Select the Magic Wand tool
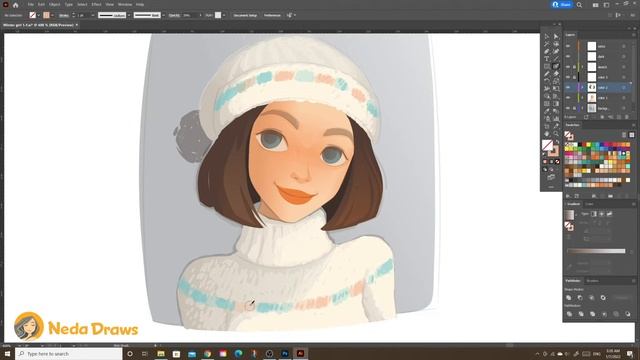This screenshot has width=640, height=360. tap(547, 44)
